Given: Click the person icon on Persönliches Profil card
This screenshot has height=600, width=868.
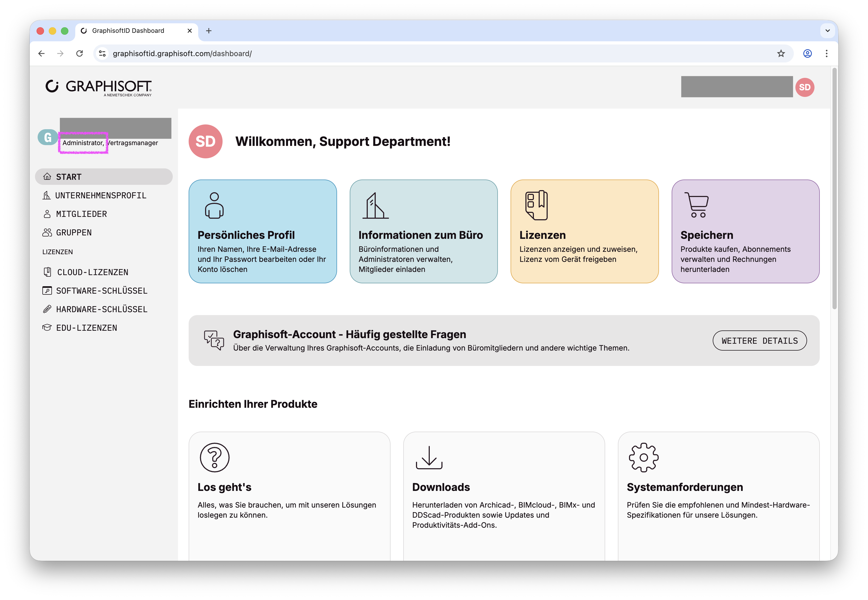Looking at the screenshot, I should click(x=214, y=205).
